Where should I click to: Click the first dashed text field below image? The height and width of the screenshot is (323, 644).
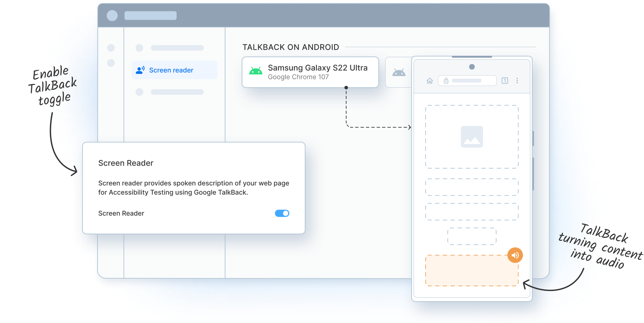472,187
